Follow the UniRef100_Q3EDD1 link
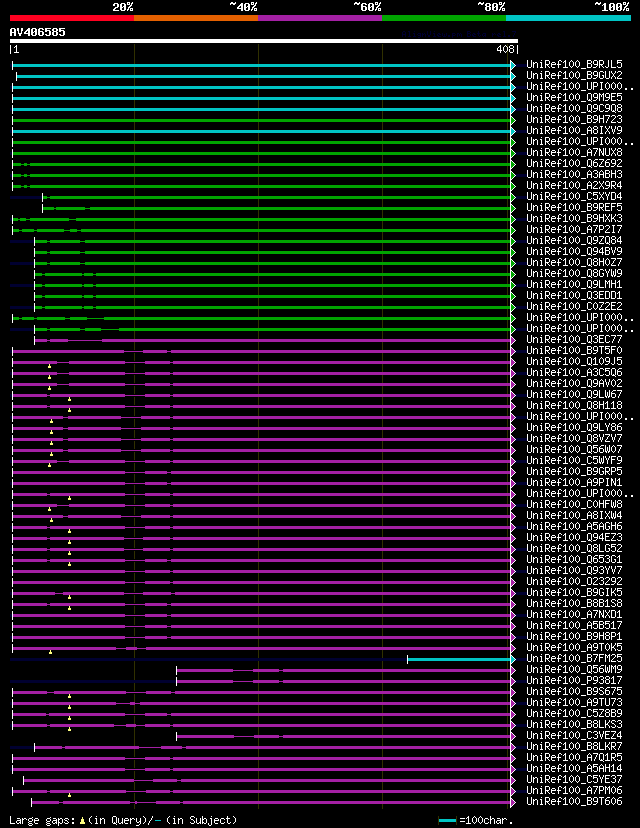Screen dimensions: 640x828 click(x=574, y=296)
